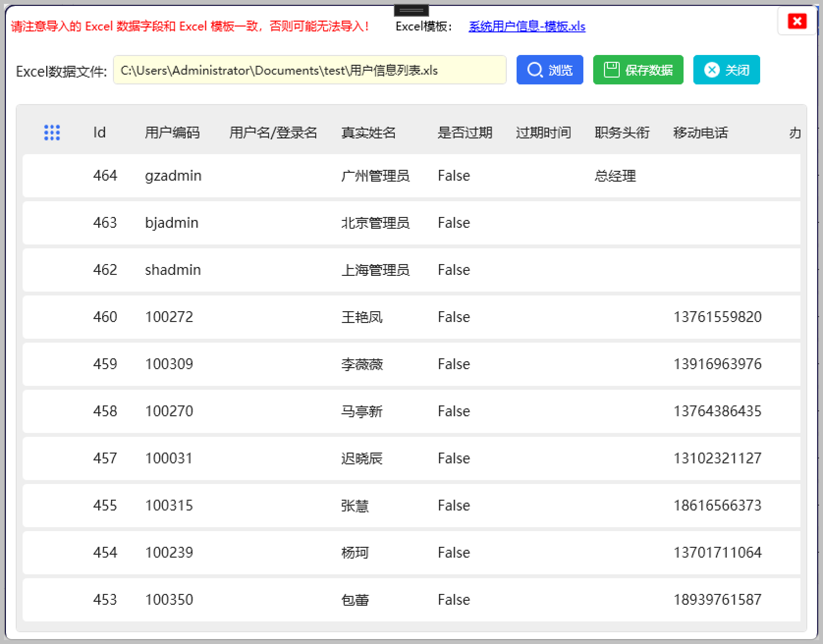Sort by the 用户编码 column header
Viewport: 823px width, 644px height.
[x=172, y=133]
